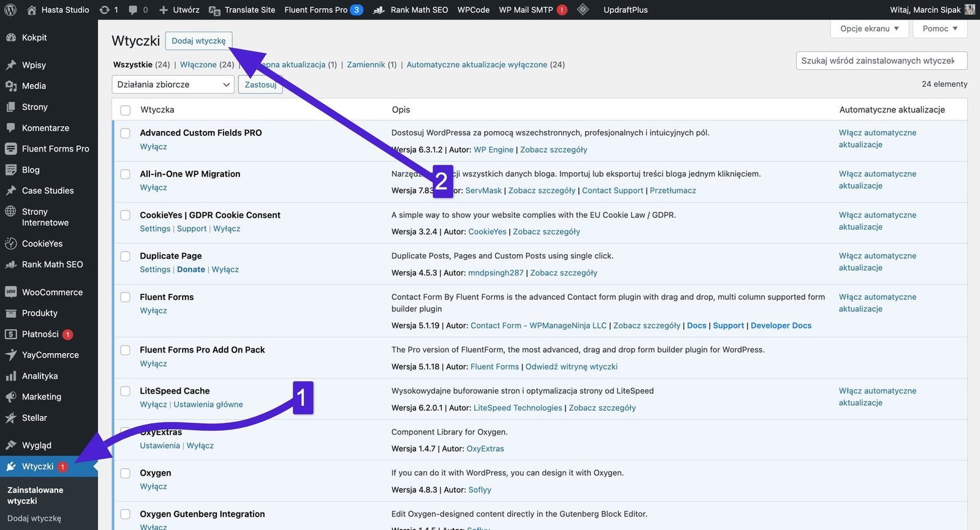Click the WooCommerce icon in sidebar
This screenshot has width=980, height=530.
(x=11, y=293)
